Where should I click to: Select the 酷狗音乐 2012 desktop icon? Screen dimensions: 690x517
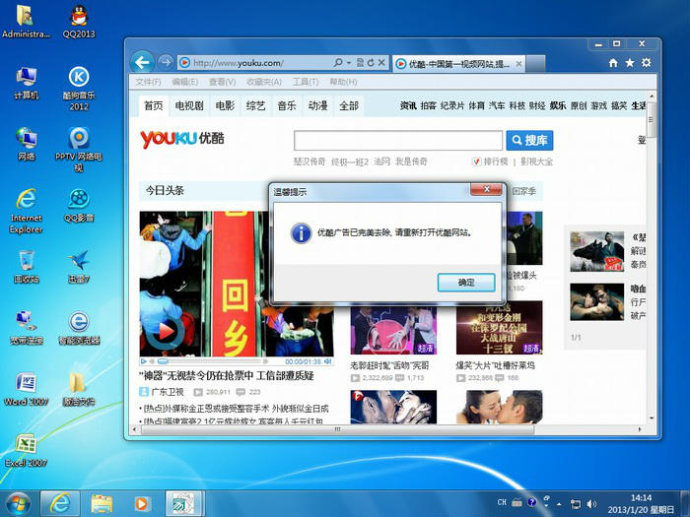[79, 88]
